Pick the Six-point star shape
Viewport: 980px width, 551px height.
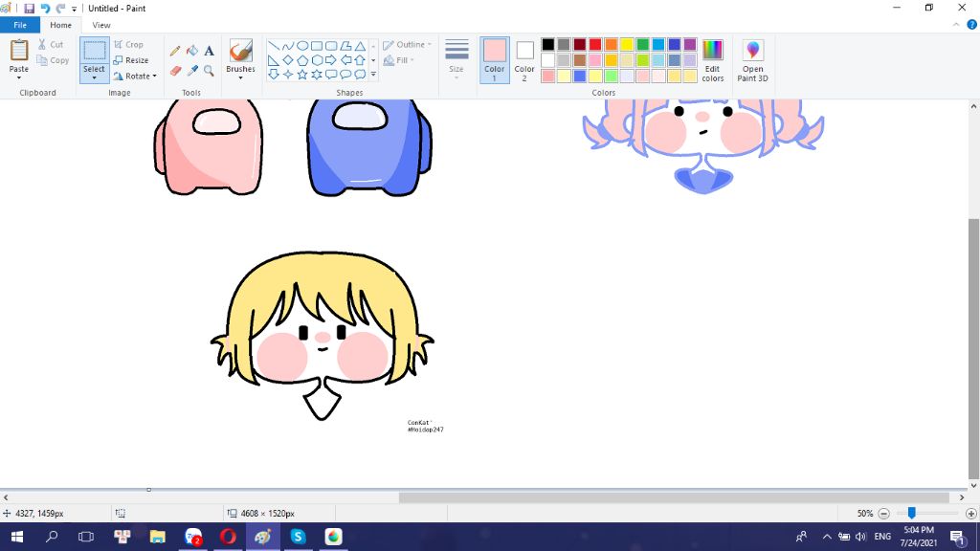tap(317, 75)
